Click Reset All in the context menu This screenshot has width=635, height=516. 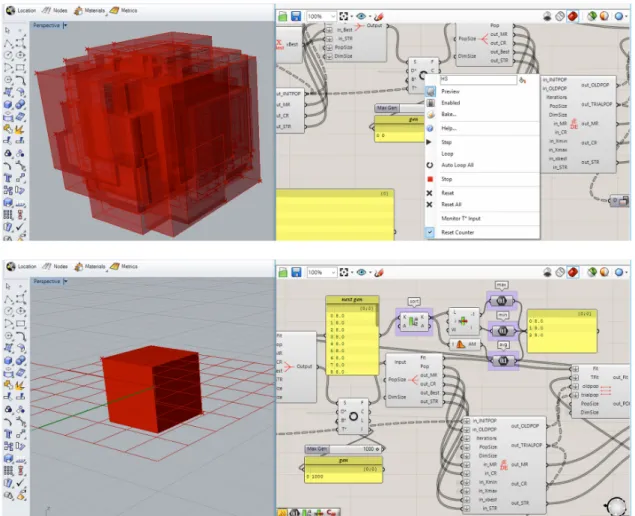[451, 205]
